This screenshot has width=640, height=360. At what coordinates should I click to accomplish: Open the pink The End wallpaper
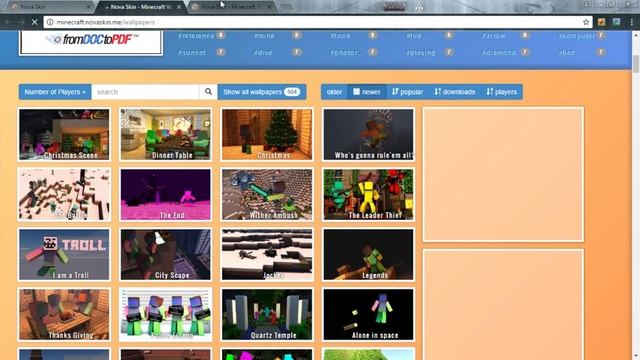click(166, 194)
